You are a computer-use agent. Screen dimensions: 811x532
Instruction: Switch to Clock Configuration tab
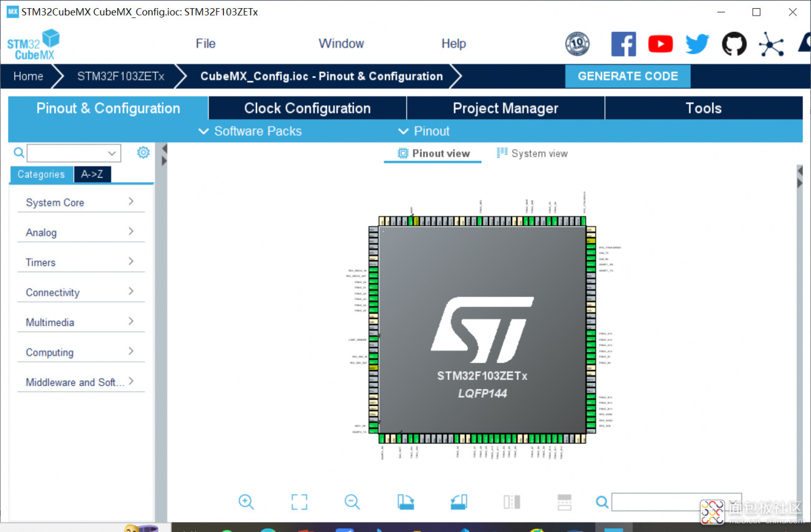[x=308, y=108]
